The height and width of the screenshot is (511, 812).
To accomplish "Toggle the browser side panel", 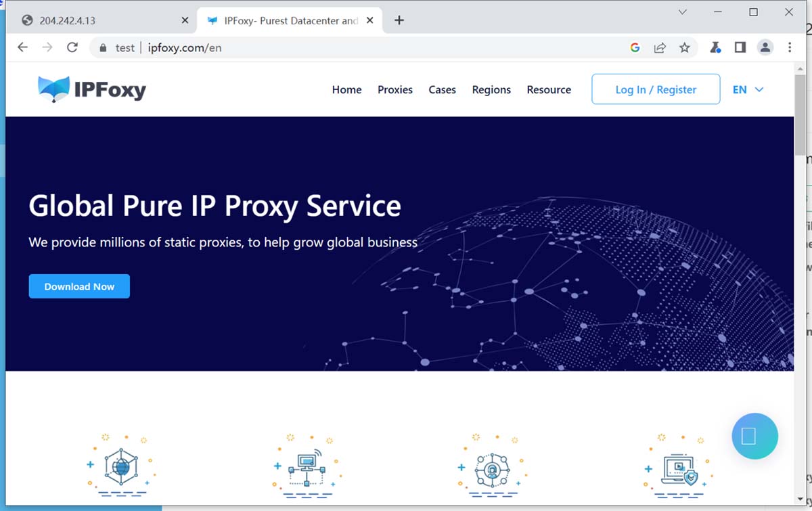I will point(740,47).
